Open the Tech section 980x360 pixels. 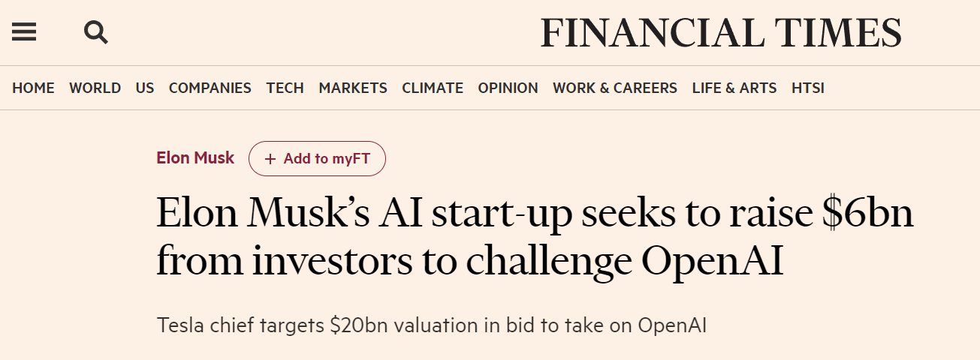point(285,88)
